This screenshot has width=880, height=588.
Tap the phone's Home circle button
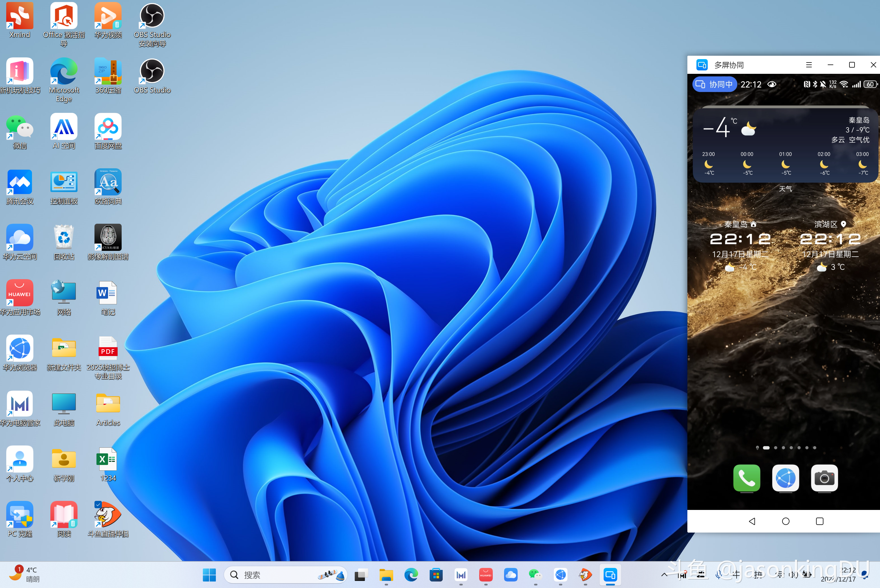coord(786,521)
